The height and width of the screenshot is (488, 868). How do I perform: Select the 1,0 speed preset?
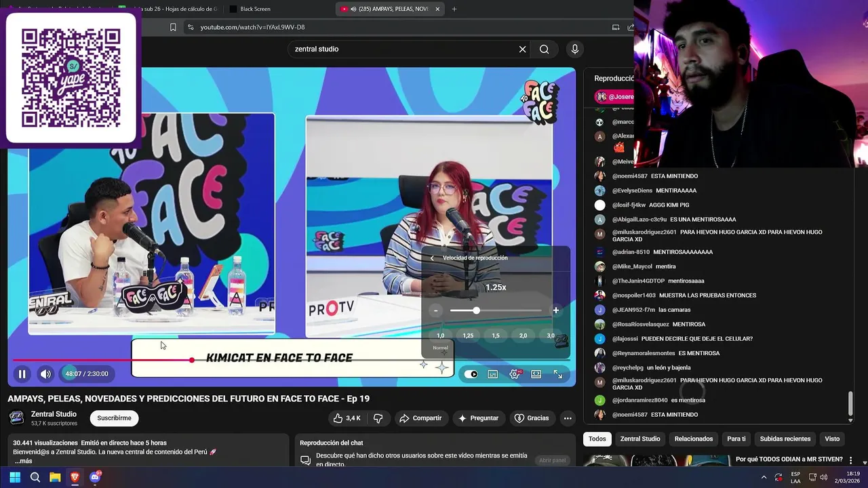[x=440, y=335]
